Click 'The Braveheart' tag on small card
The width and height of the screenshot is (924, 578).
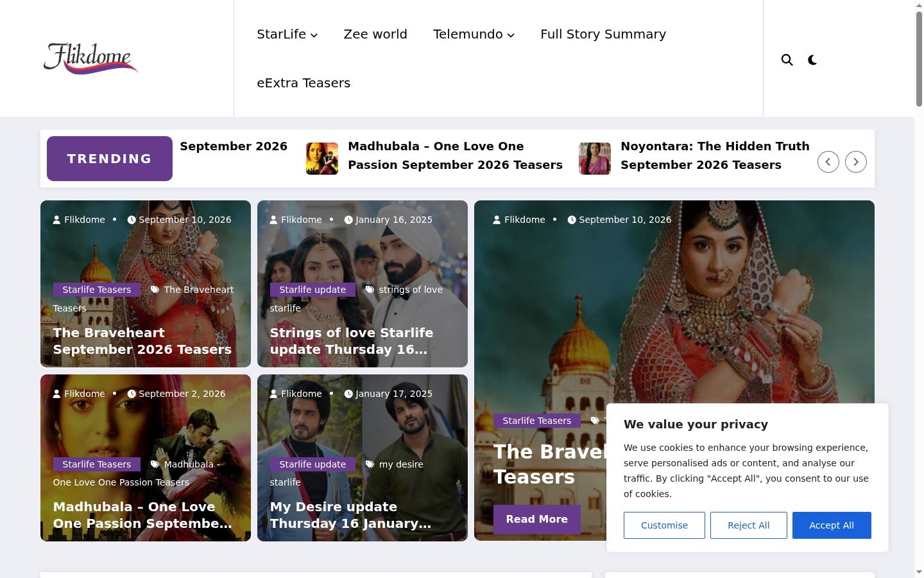(199, 290)
